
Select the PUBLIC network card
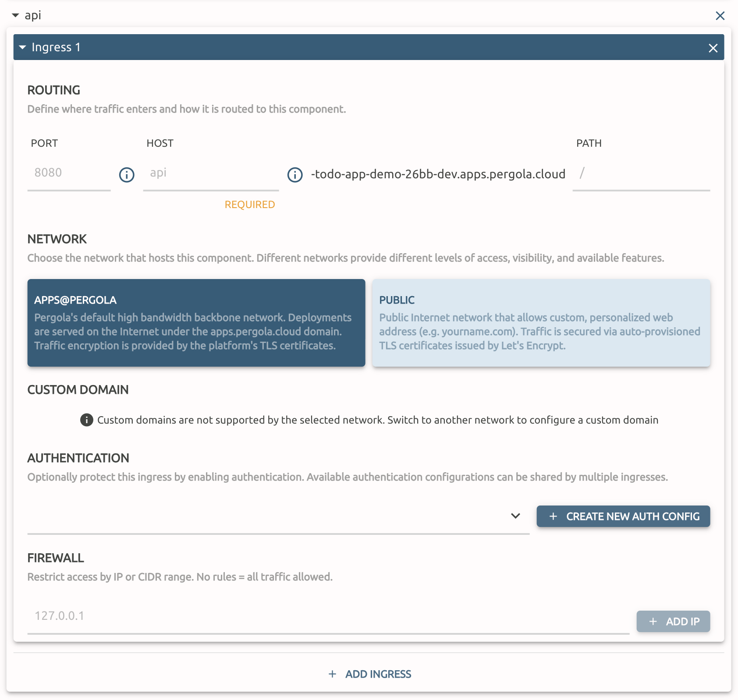pos(541,323)
